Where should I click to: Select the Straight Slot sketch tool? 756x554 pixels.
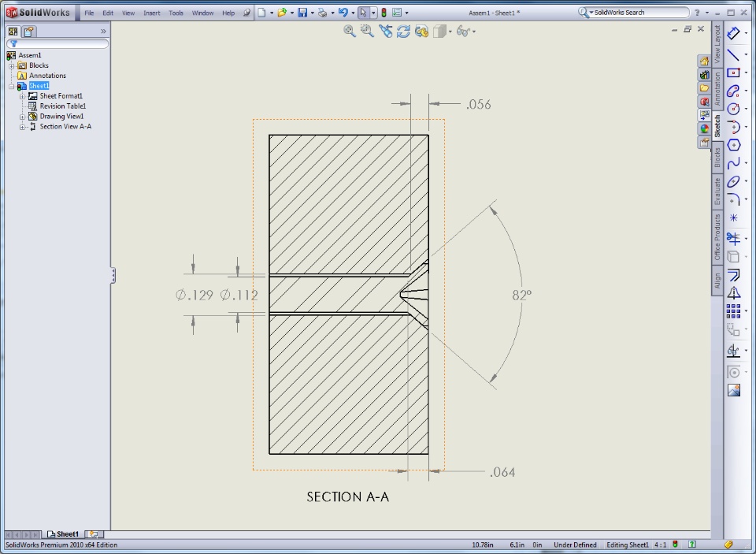(733, 91)
